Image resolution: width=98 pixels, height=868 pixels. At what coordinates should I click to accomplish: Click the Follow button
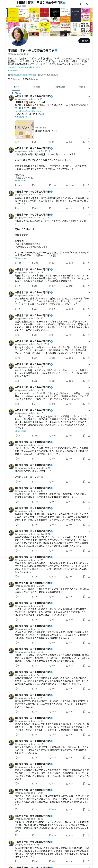click(x=84, y=41)
